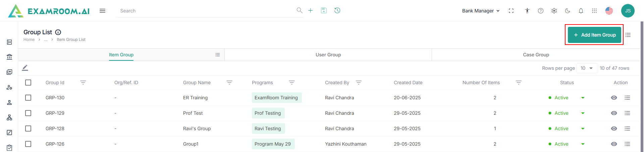Screen dimensions: 644x152
Task: Toggle dark mode moon icon
Action: 568,11
